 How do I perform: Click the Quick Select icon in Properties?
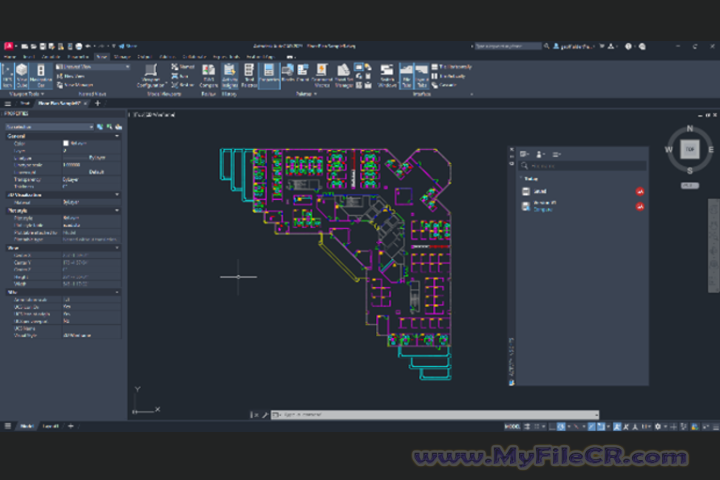(118, 127)
